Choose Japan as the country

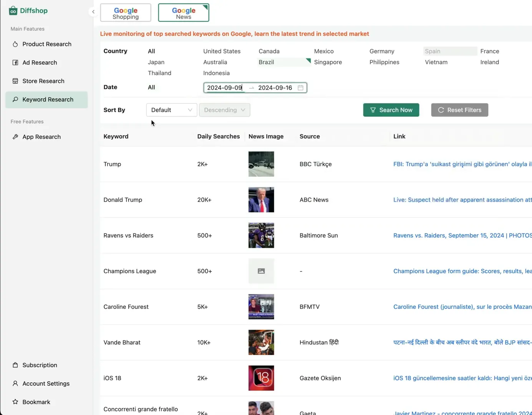click(156, 62)
